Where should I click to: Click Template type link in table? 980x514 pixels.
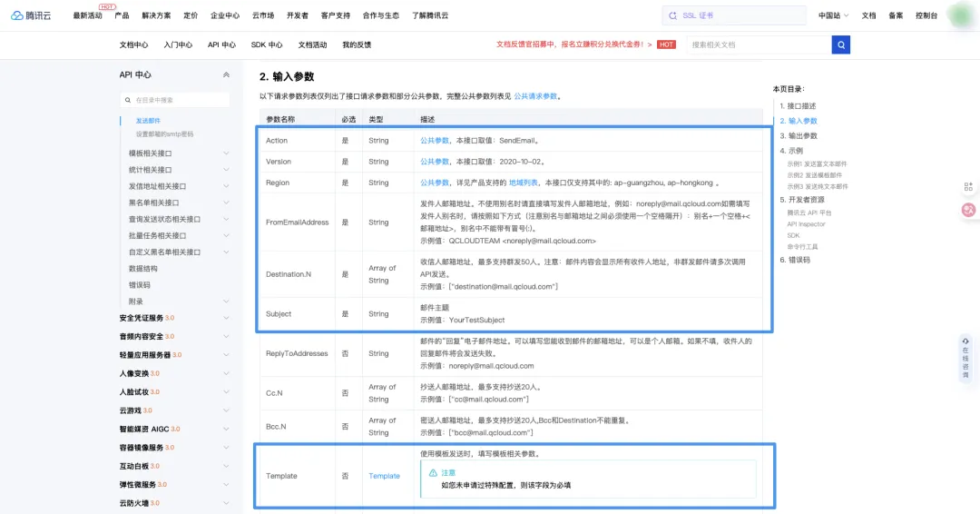384,477
